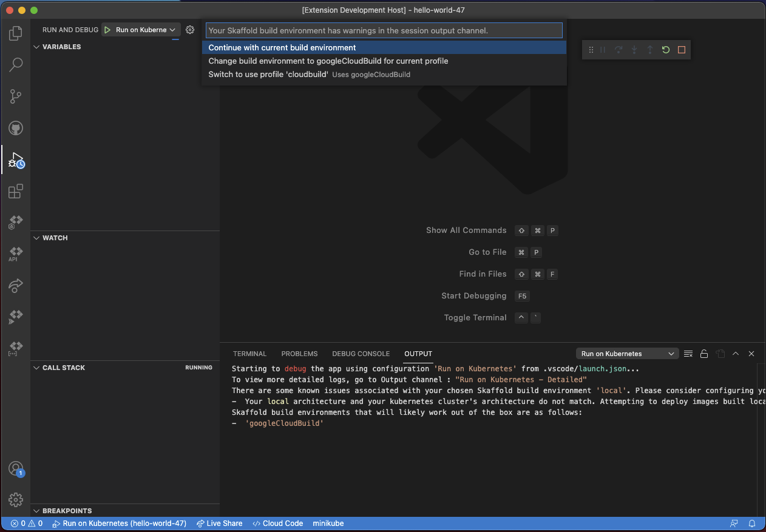Screen dimensions: 766x532
Task: Open output log in editor
Action: [x=720, y=354]
